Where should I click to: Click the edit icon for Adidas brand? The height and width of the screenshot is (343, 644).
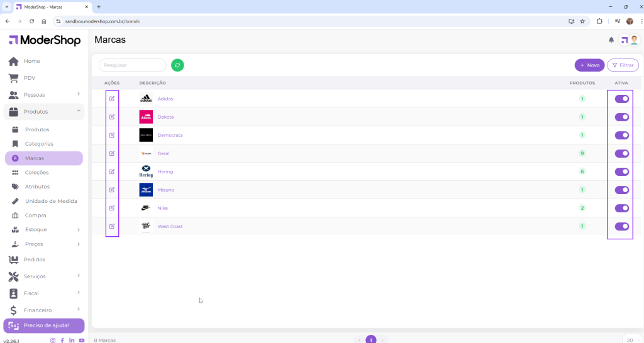tap(112, 99)
